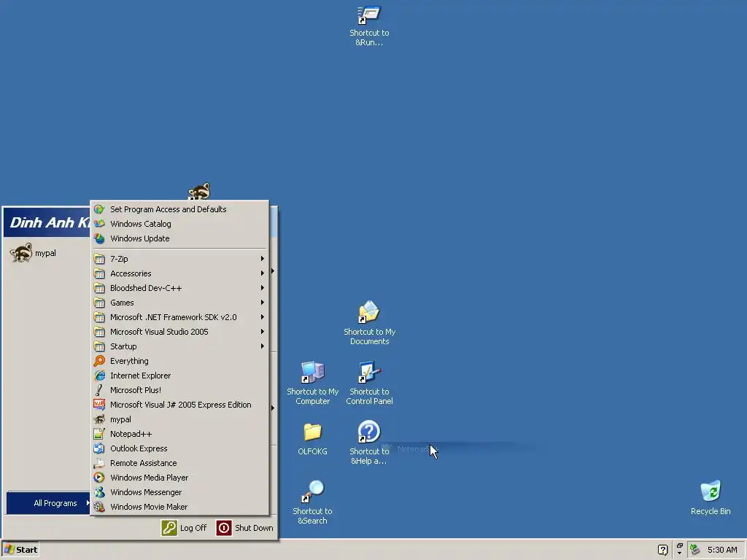Click the Windows Messenger people icon
Image resolution: width=747 pixels, height=560 pixels.
[x=99, y=492]
